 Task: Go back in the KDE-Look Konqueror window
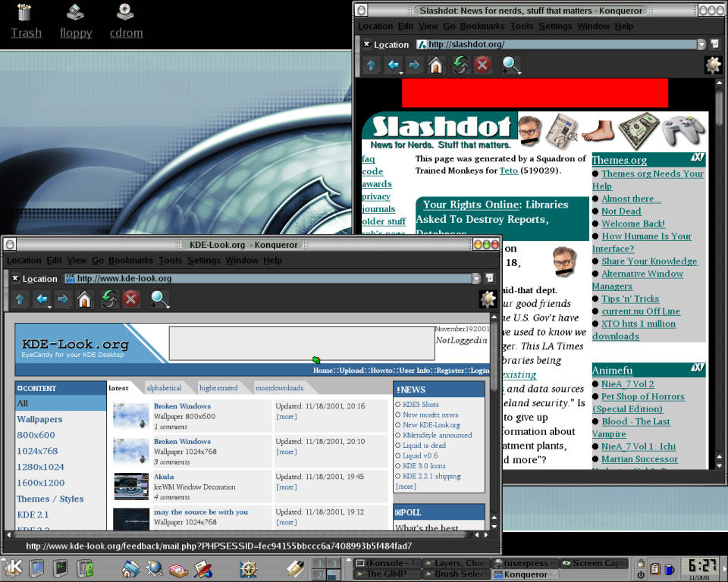click(42, 300)
